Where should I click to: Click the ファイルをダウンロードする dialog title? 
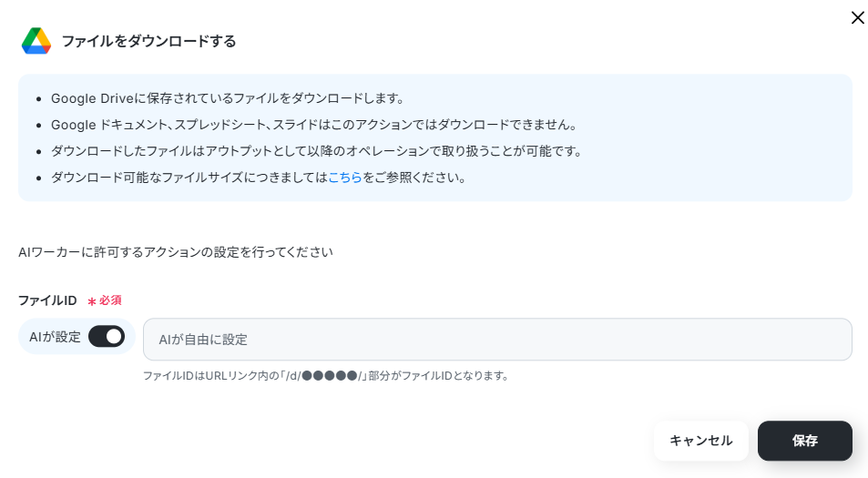point(148,42)
